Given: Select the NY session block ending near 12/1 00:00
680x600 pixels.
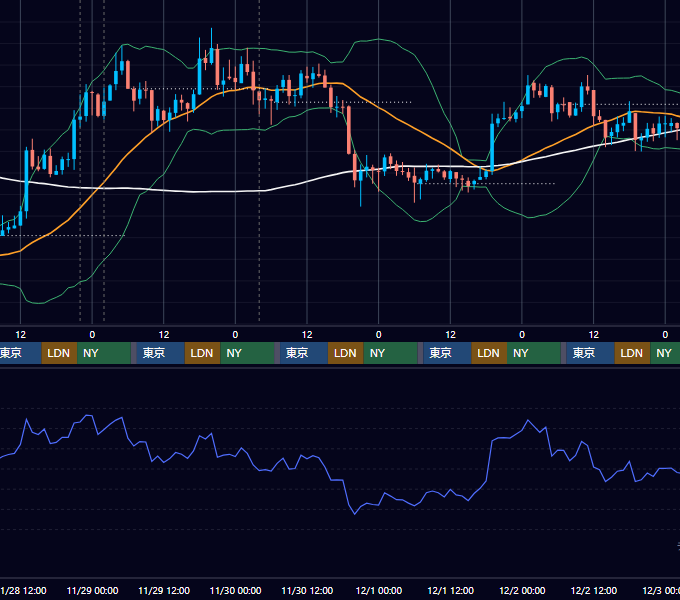Looking at the screenshot, I should (x=390, y=353).
